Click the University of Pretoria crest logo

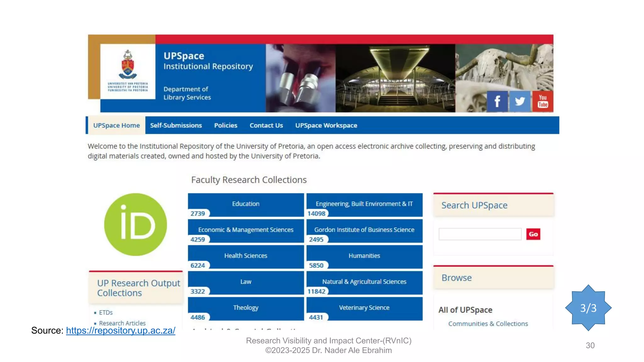pyautogui.click(x=128, y=65)
